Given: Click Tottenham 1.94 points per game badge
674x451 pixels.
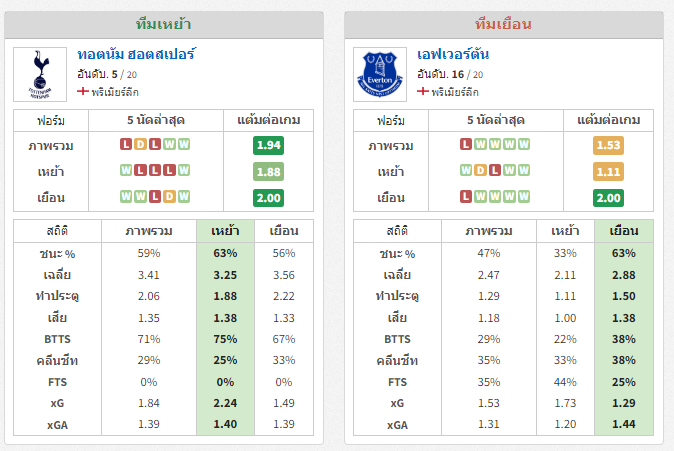Looking at the screenshot, I should click(x=268, y=145).
